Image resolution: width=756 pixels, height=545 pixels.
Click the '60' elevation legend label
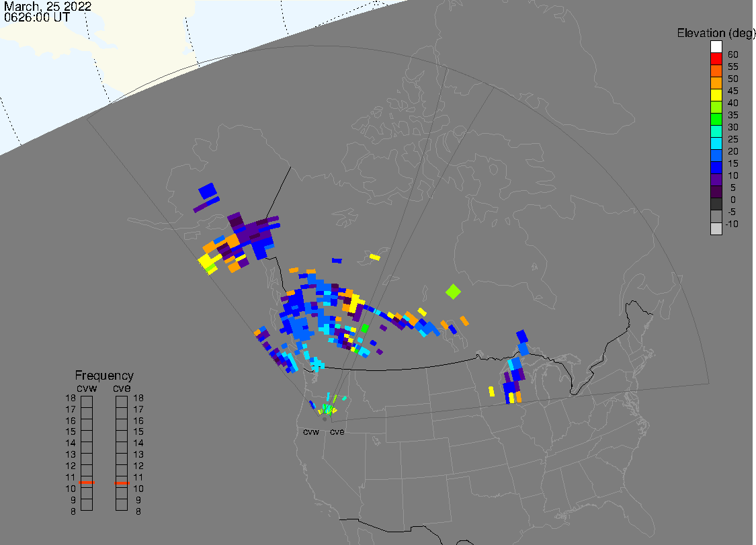click(x=733, y=54)
